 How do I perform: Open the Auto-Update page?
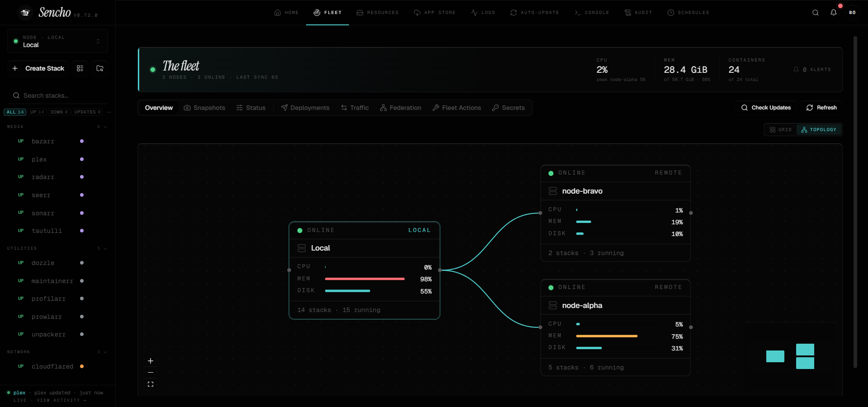[534, 13]
